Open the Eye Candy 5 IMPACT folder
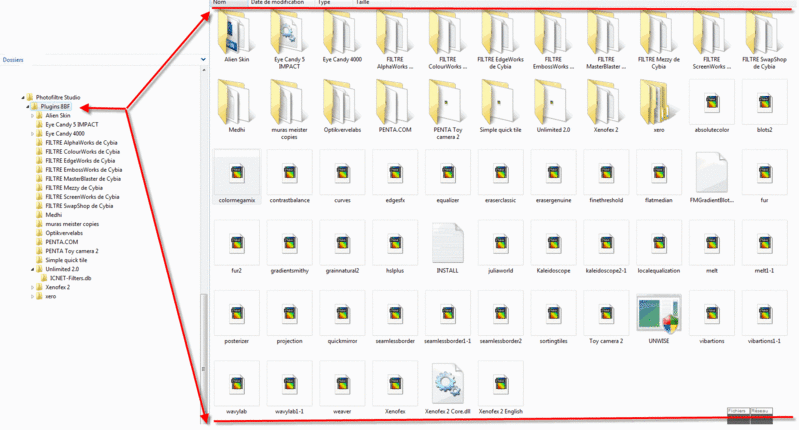 click(289, 33)
